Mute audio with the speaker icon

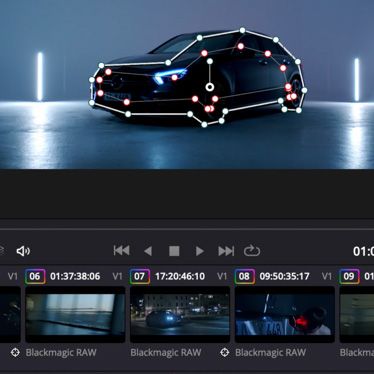[23, 251]
